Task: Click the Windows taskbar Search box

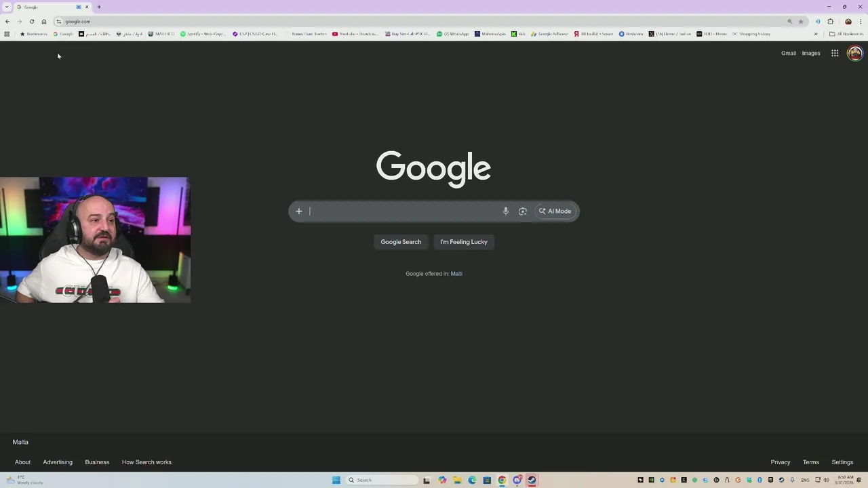Action: click(x=382, y=481)
